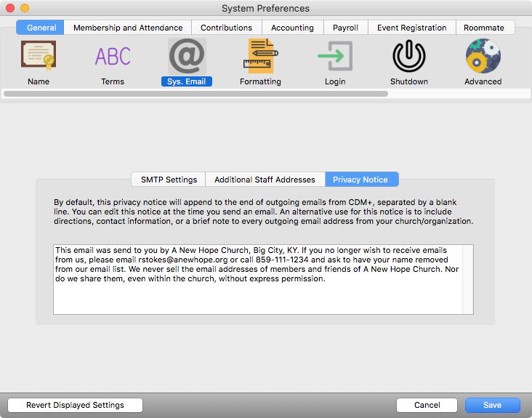This screenshot has width=532, height=418.
Task: Click the Sys. Email @ icon
Action: pos(187,56)
